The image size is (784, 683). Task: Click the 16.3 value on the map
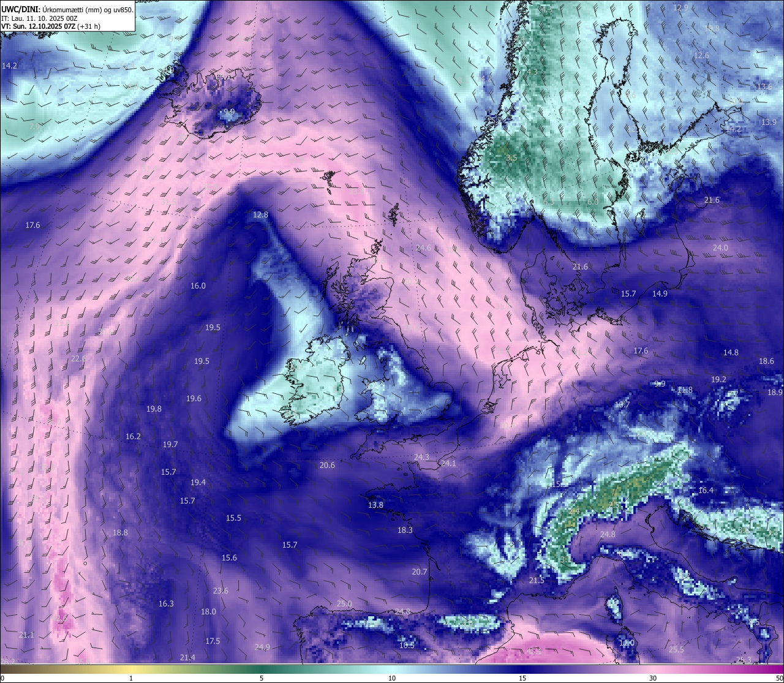point(166,604)
